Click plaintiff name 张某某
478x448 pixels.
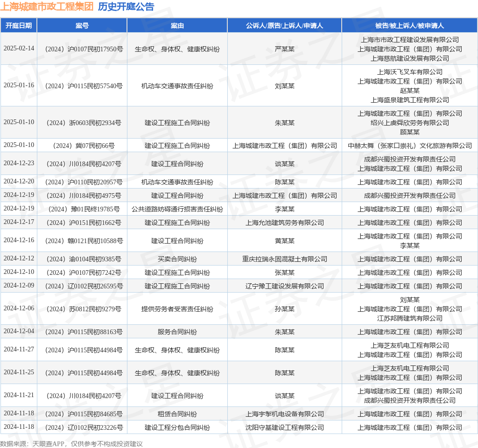(x=285, y=273)
